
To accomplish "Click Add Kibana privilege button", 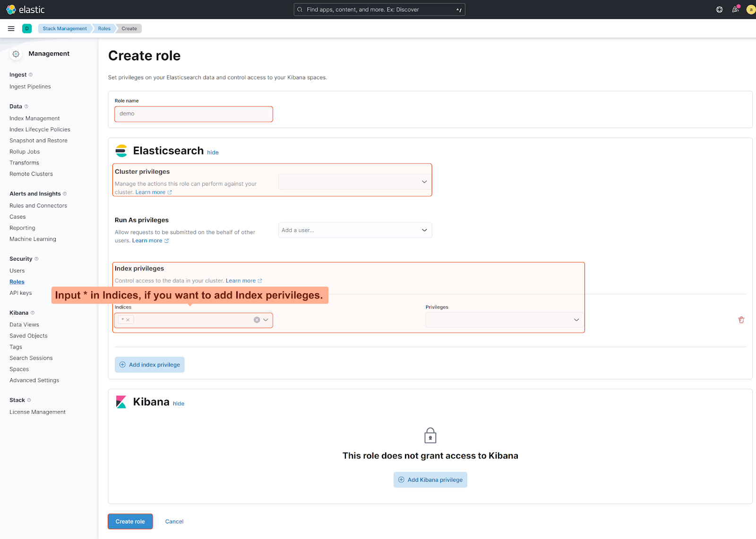I will tap(430, 480).
